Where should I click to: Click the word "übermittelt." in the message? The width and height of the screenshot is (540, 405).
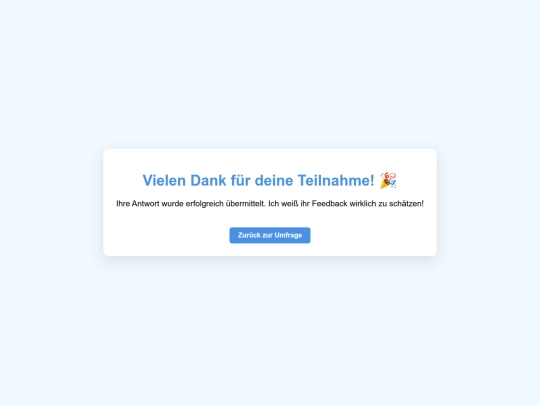(246, 204)
